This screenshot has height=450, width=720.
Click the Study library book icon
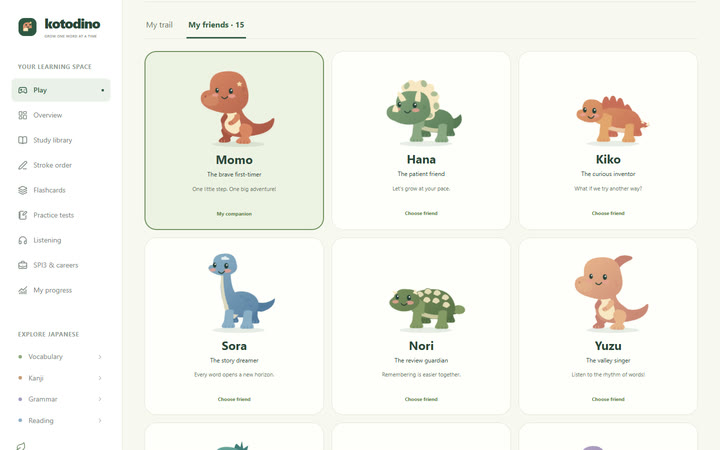22,140
